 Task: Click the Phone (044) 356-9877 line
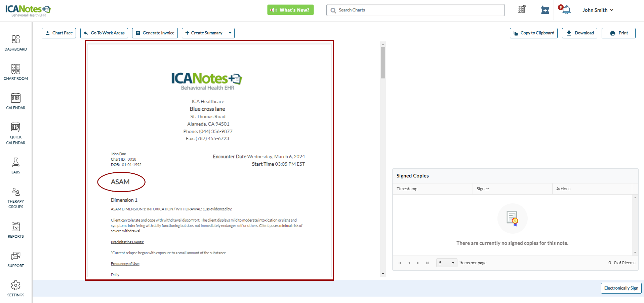[208, 131]
